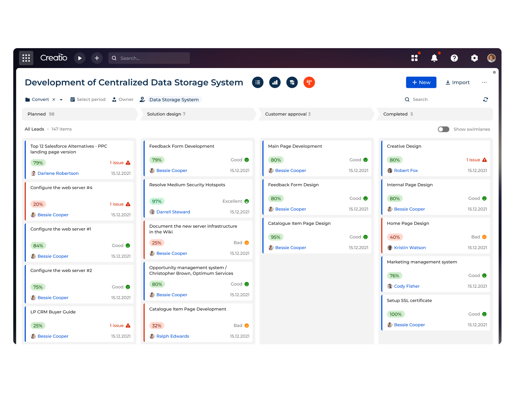Open the chart view icon

(275, 82)
